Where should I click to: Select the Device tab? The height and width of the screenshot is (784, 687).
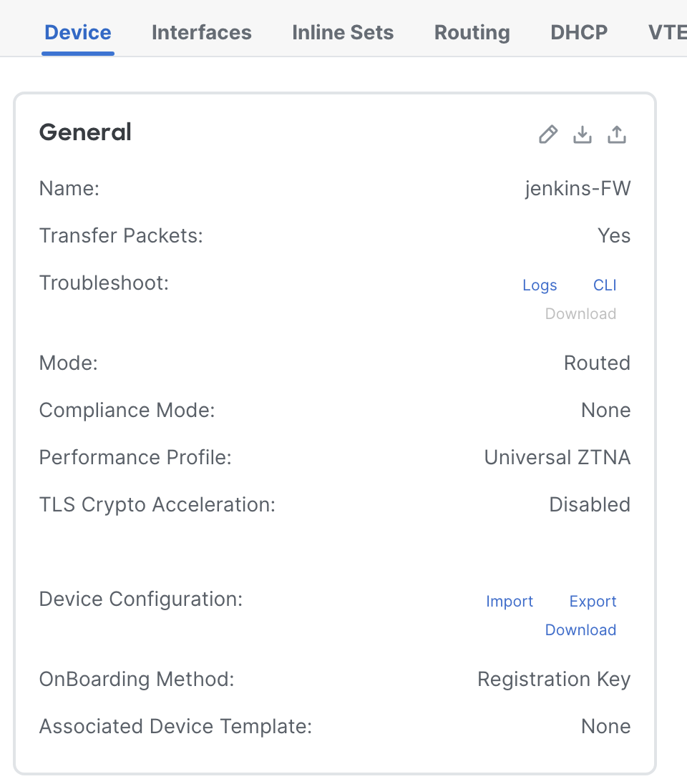[x=78, y=32]
